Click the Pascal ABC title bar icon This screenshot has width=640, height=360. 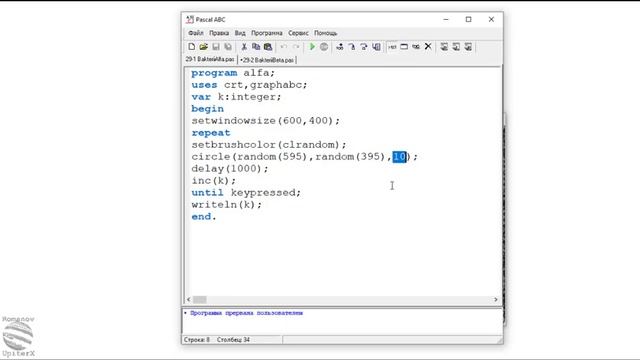coord(190,20)
